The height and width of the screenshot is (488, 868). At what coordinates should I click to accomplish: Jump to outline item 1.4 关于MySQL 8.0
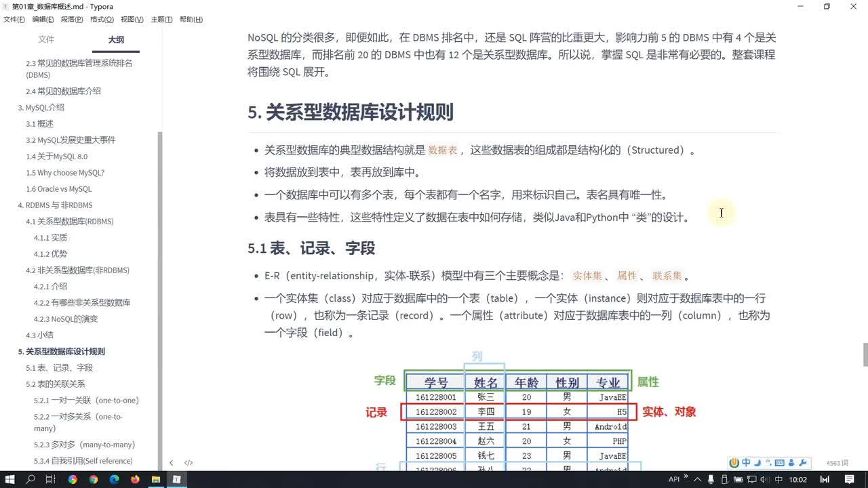(56, 156)
